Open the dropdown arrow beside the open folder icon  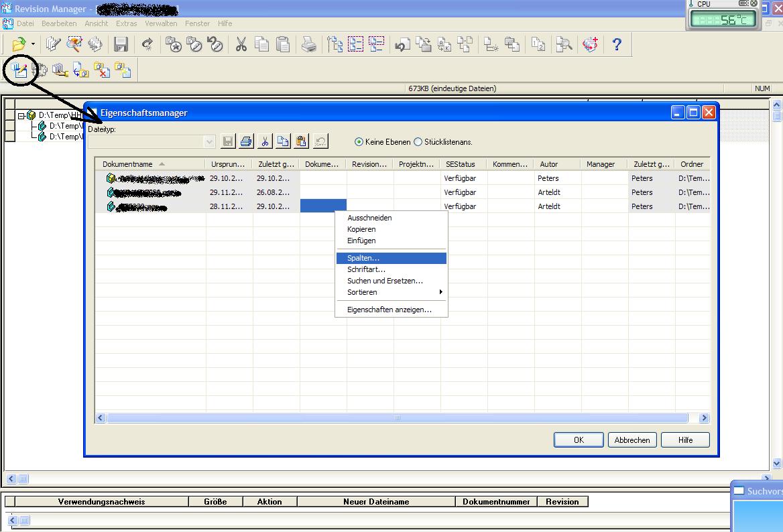click(33, 44)
